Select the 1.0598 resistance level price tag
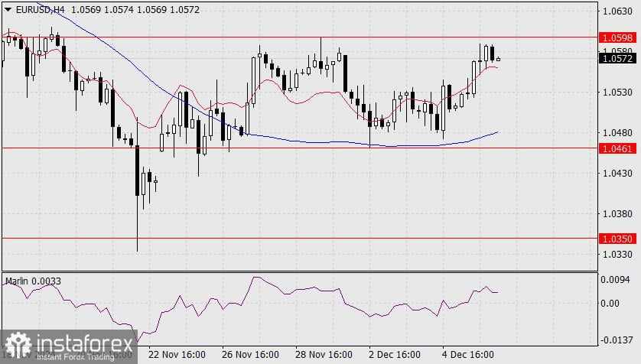The image size is (641, 364). click(x=618, y=38)
